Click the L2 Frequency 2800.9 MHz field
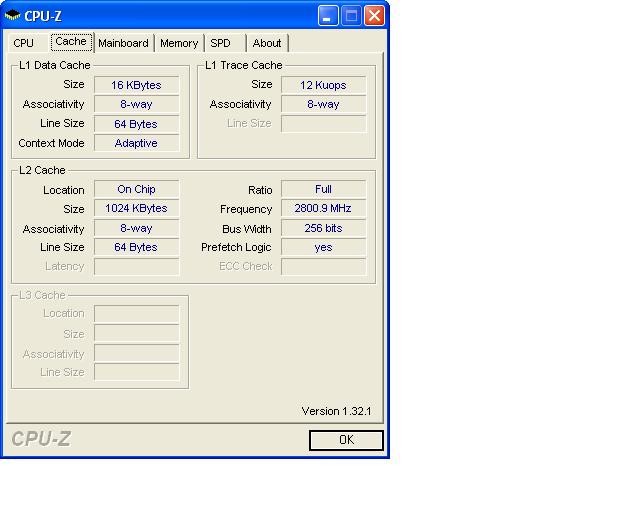Image resolution: width=640 pixels, height=512 pixels. tap(323, 209)
